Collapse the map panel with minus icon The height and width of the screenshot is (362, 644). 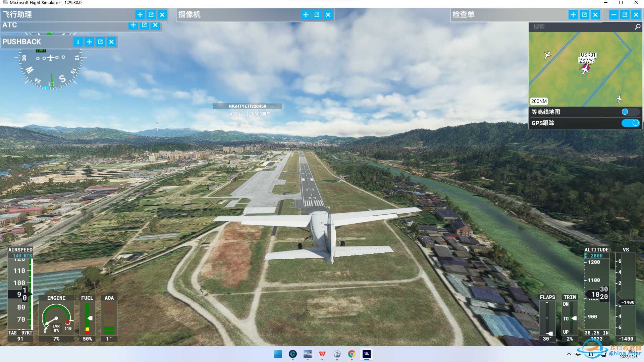(x=614, y=15)
